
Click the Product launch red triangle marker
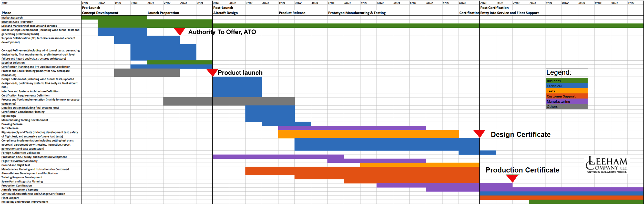(212, 72)
